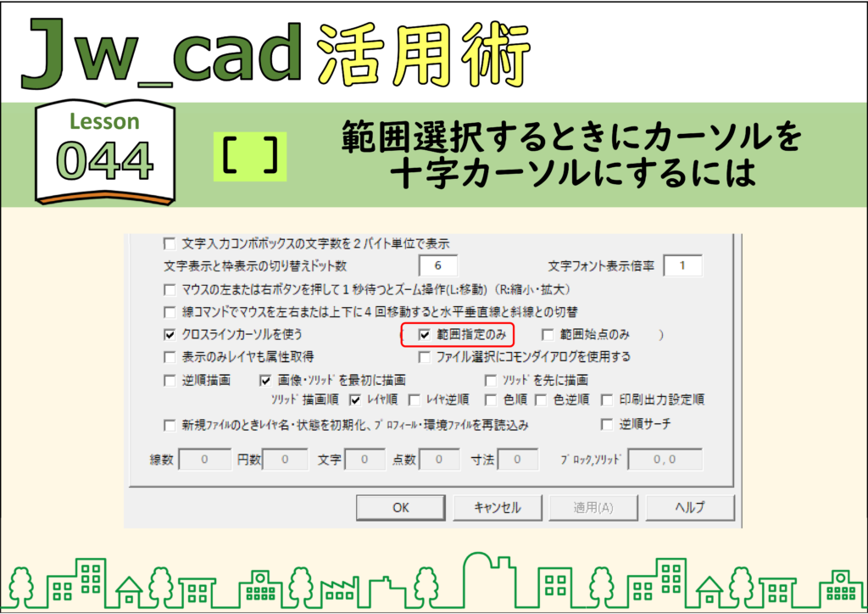Toggle the マウスの左または右ボタン zoom operation checkbox
The image size is (868, 614).
coord(170,289)
